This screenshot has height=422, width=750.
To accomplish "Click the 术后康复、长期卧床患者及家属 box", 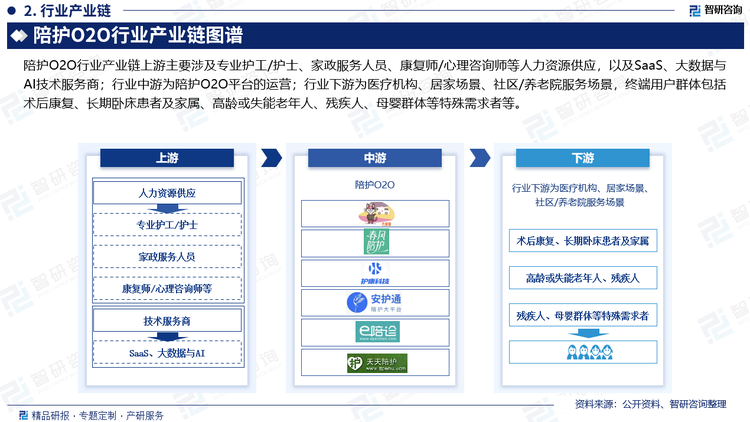I will [583, 241].
